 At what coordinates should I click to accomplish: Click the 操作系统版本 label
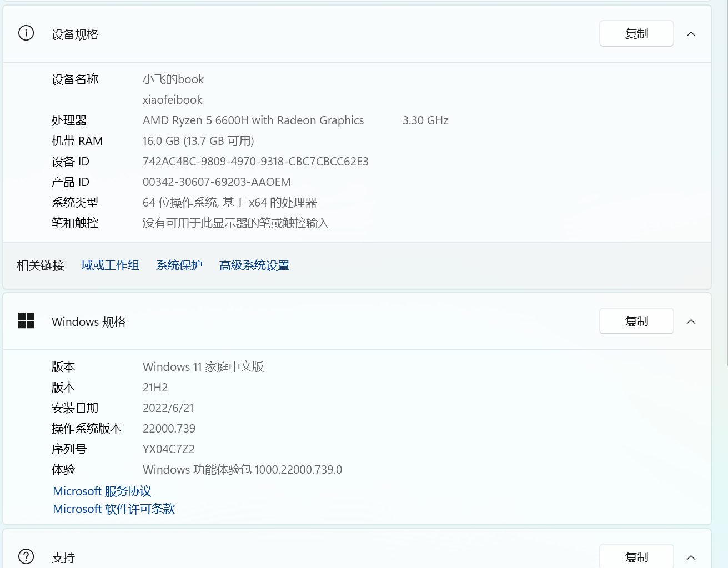[x=87, y=429]
